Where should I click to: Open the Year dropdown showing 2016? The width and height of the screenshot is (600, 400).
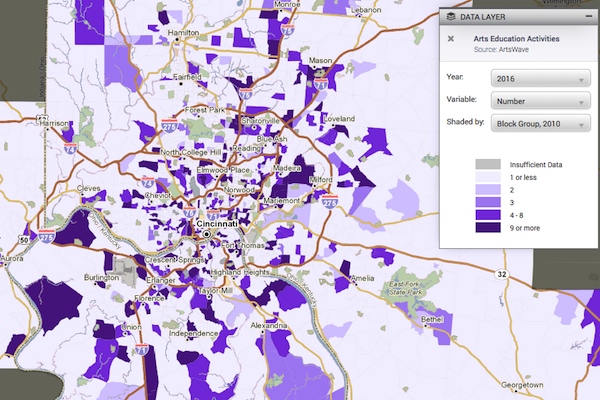point(540,78)
